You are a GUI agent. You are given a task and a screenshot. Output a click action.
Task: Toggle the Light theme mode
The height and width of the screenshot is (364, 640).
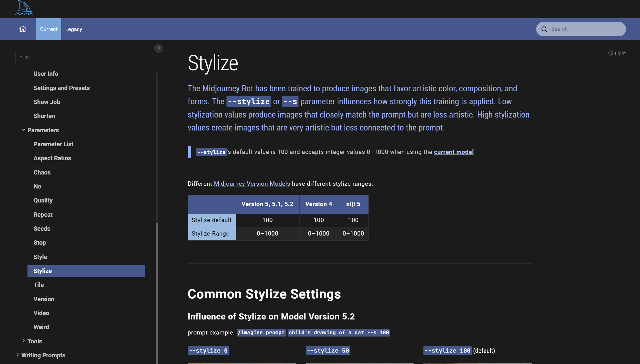[x=620, y=53]
